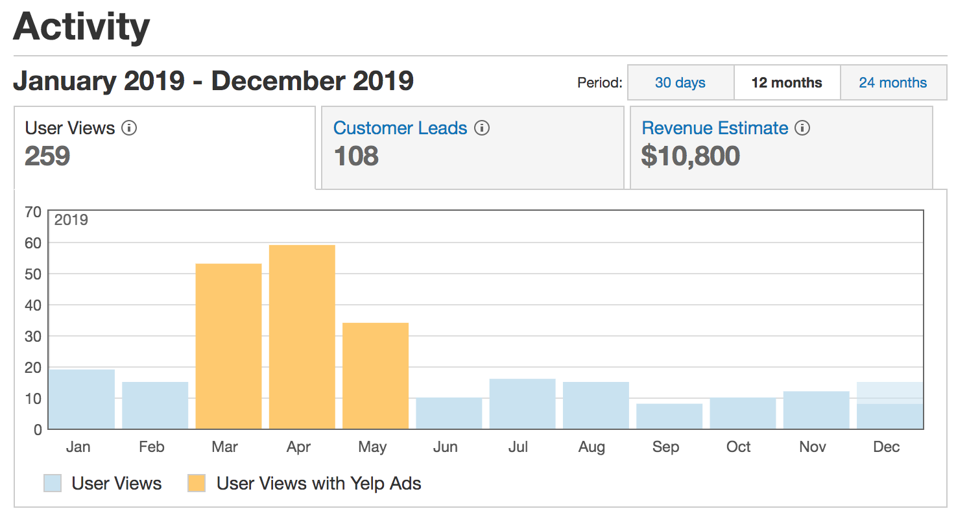
Task: Click the Revenue Estimate link text
Action: (x=715, y=128)
